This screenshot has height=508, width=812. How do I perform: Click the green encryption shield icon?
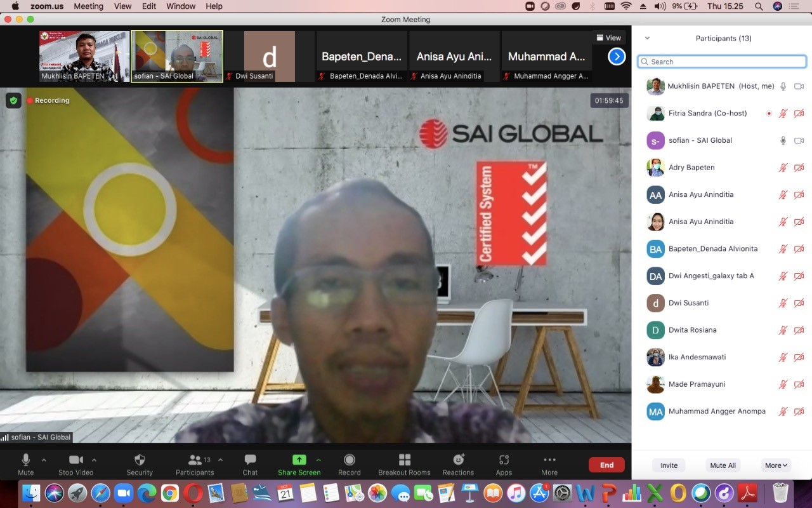click(x=13, y=100)
